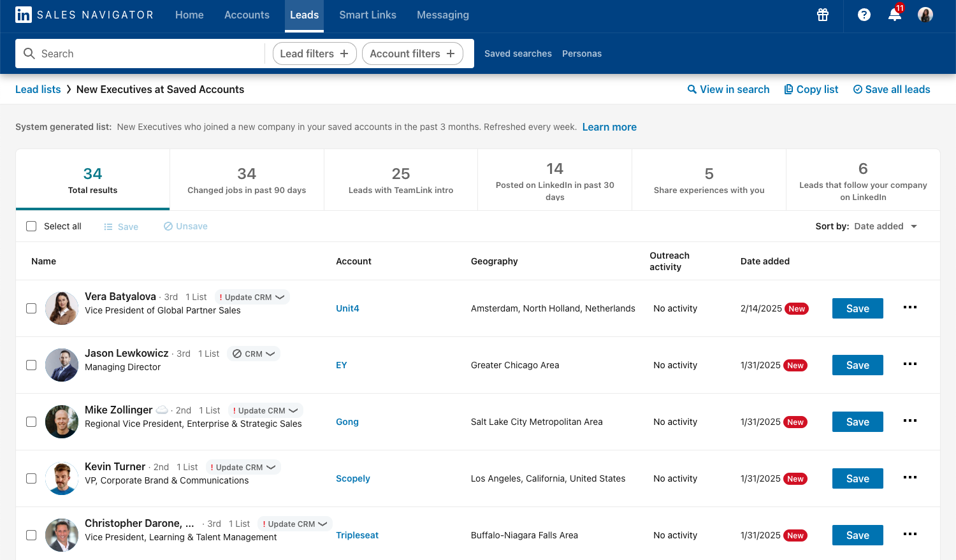This screenshot has width=956, height=560.
Task: Open Personas
Action: point(582,54)
